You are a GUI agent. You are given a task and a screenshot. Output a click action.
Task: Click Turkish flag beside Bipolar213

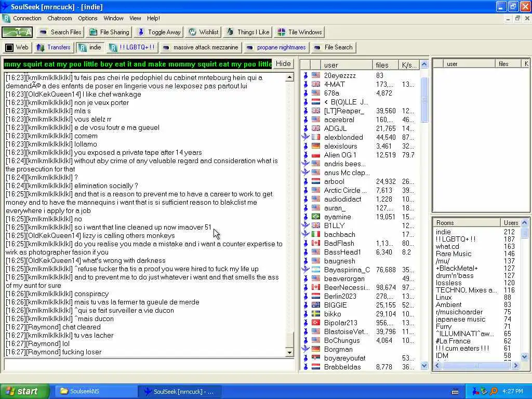click(316, 323)
